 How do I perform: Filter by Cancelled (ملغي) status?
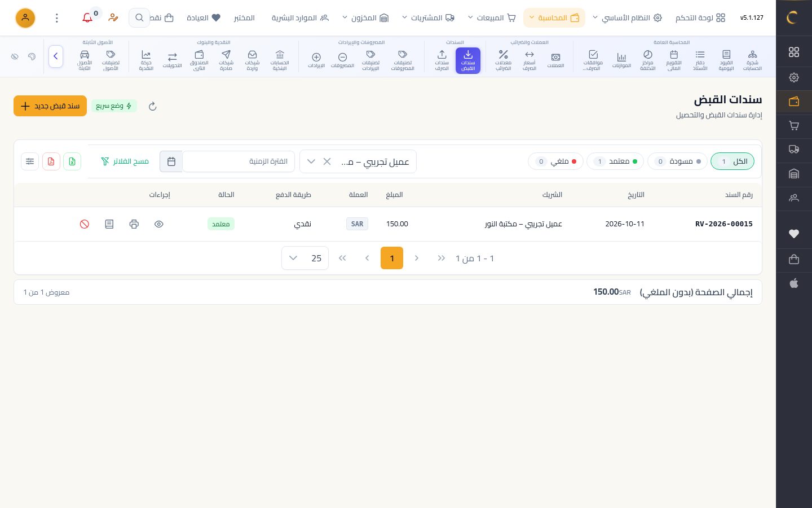(x=555, y=161)
